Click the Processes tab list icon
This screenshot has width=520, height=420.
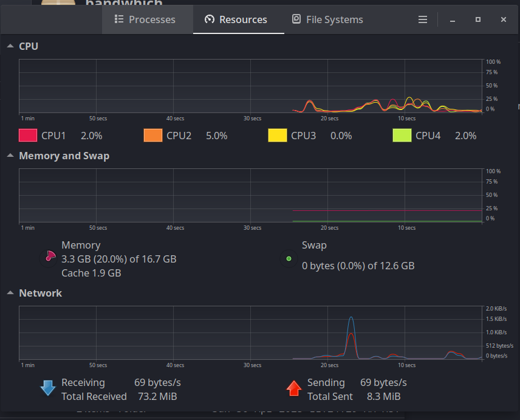click(x=119, y=19)
